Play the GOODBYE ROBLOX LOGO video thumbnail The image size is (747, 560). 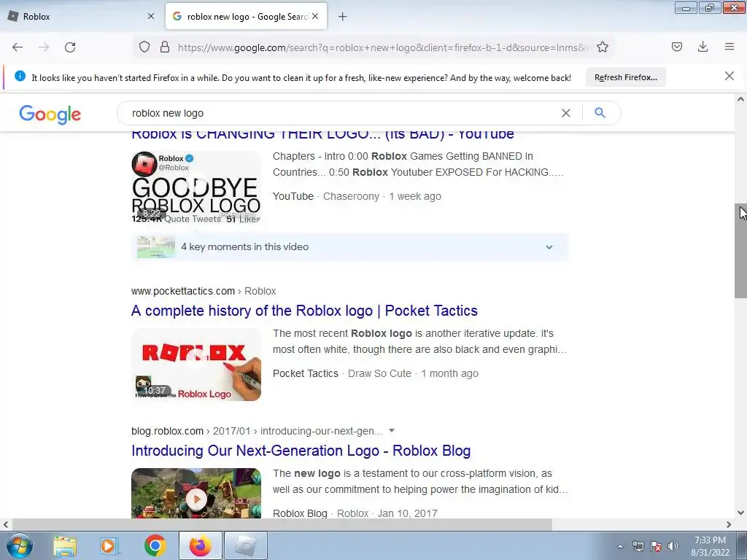(x=196, y=187)
